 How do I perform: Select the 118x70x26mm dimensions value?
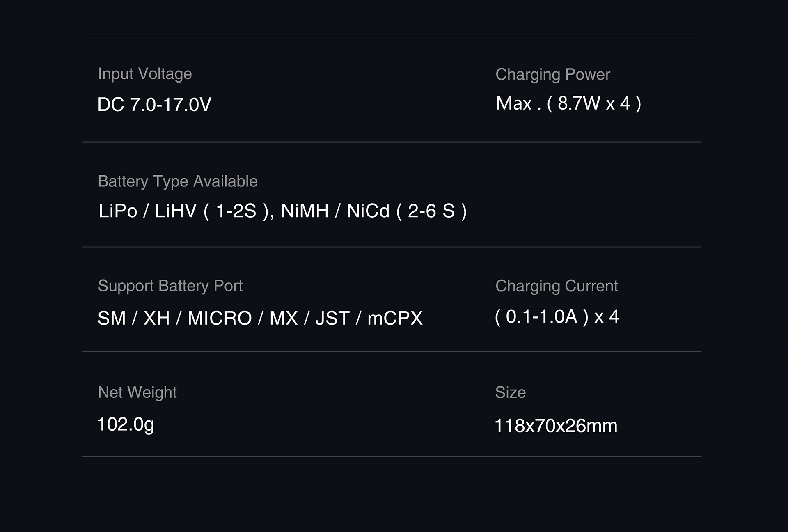(x=556, y=426)
